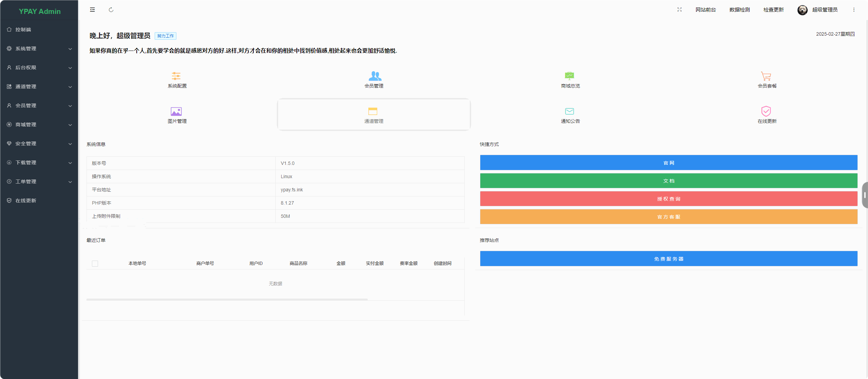Expand the 工单管理 menu chevron
Screen dimensions: 868x379
[x=70, y=182]
